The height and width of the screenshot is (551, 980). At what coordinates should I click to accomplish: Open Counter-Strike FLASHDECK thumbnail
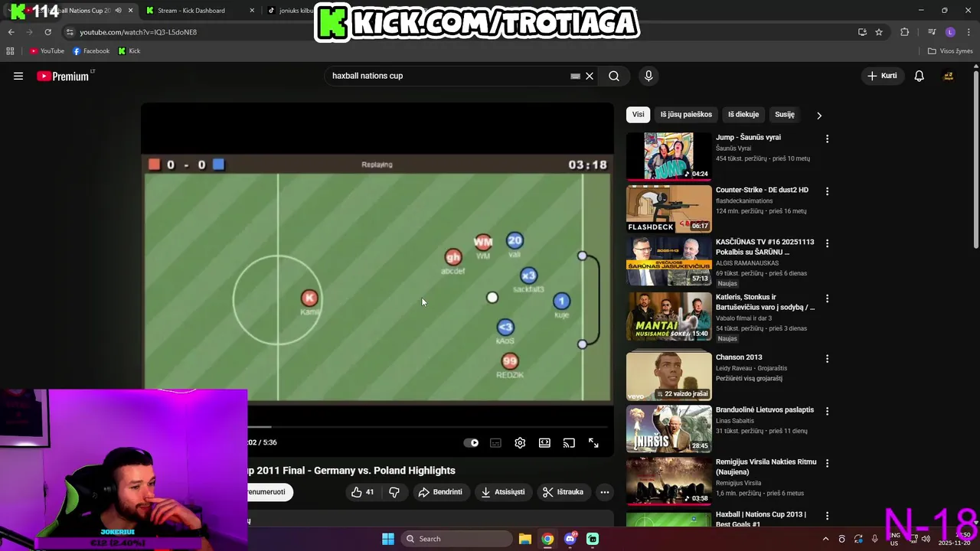click(668, 208)
